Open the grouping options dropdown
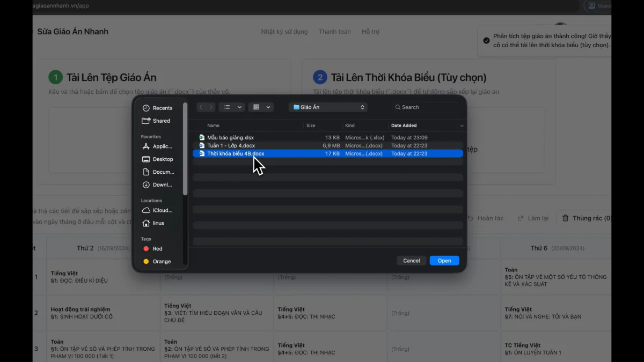Screen dimensions: 644x362 click(267, 107)
